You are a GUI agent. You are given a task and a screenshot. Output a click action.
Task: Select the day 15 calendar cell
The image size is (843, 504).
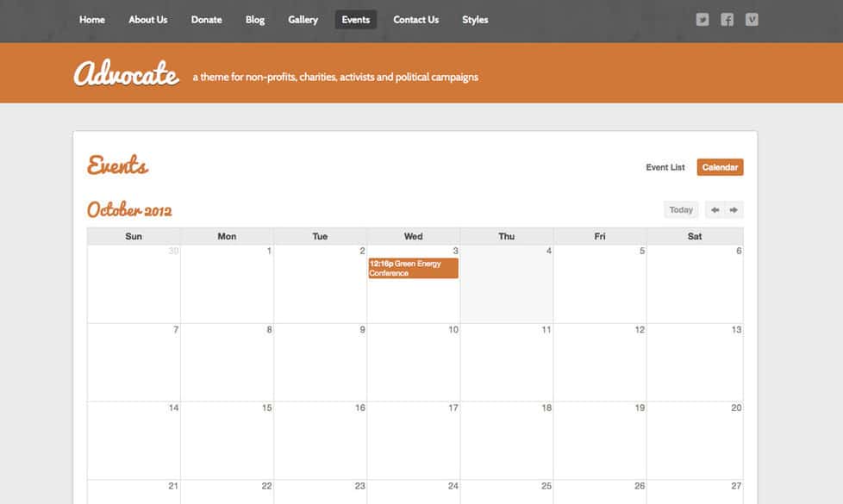(x=227, y=440)
